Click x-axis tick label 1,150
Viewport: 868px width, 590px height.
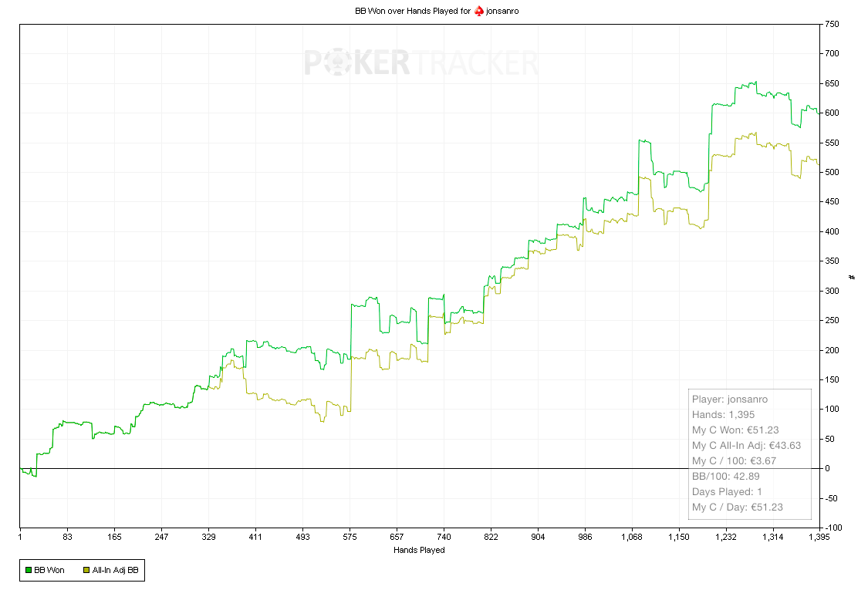click(x=679, y=537)
